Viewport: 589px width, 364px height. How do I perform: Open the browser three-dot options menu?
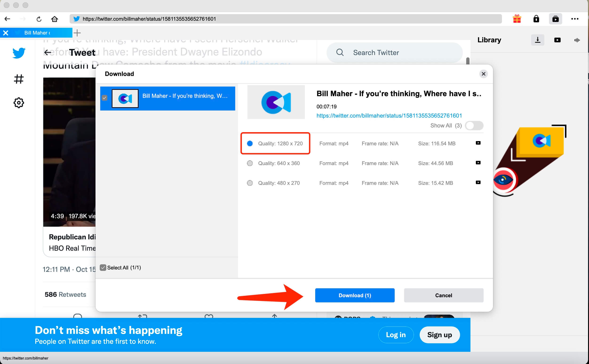(575, 19)
